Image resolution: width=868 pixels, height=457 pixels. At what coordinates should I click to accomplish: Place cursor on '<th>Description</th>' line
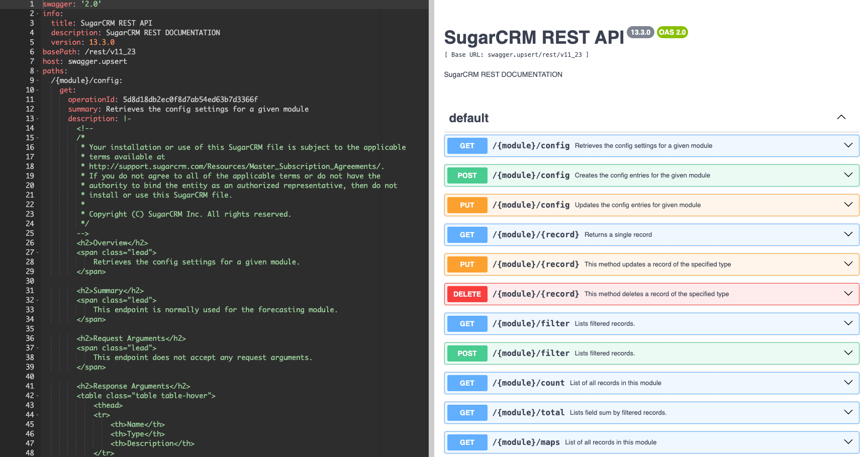click(152, 443)
